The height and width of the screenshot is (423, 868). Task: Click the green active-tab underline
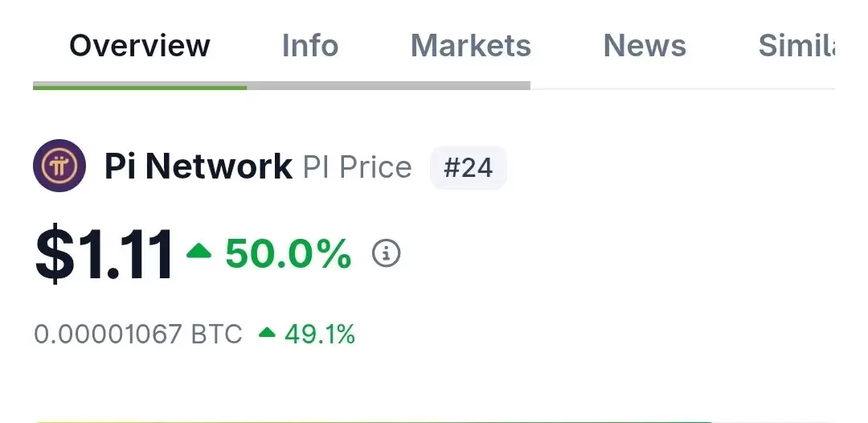click(140, 86)
